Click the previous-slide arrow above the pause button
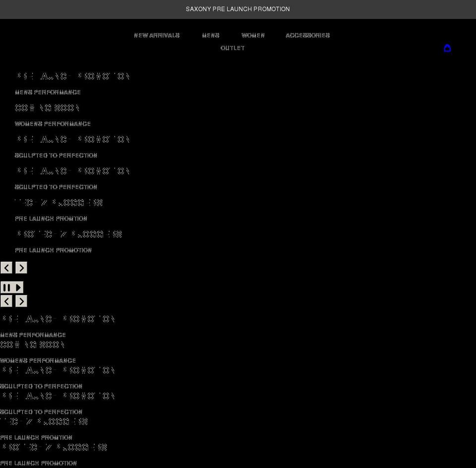The image size is (476, 468). click(x=6, y=268)
